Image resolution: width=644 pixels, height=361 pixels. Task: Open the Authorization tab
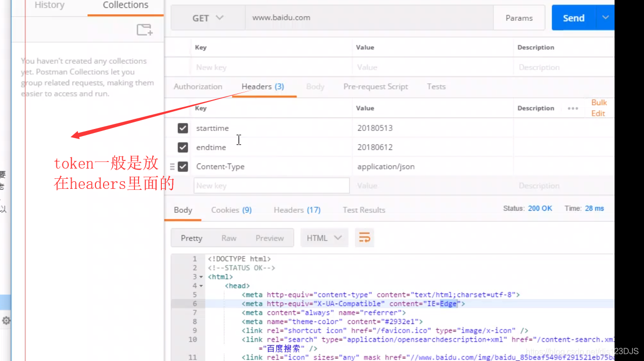198,86
